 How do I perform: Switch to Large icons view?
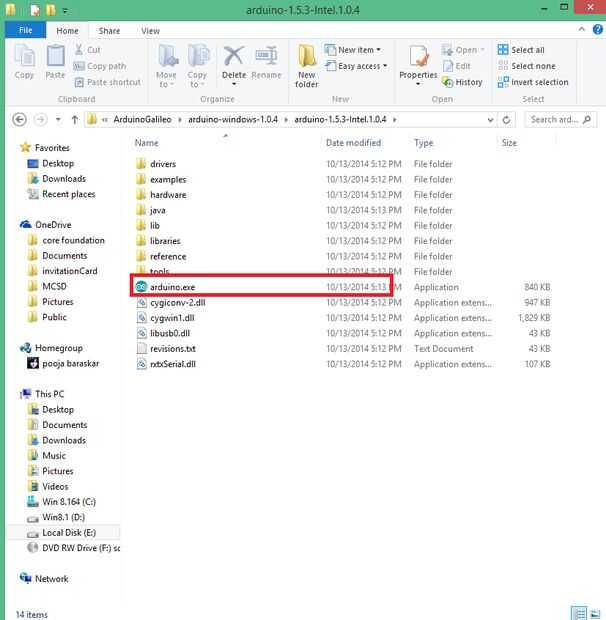[x=595, y=613]
